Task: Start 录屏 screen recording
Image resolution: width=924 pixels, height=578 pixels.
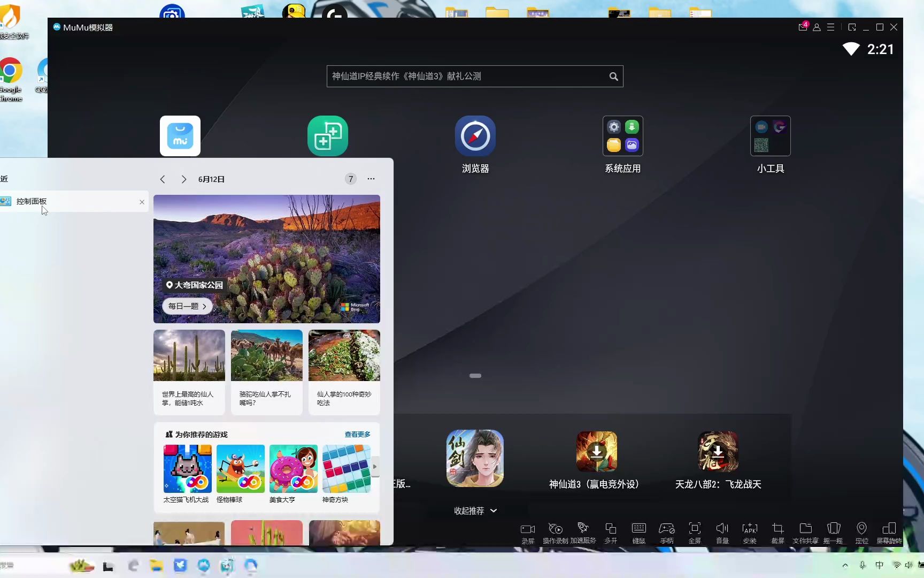Action: click(528, 533)
